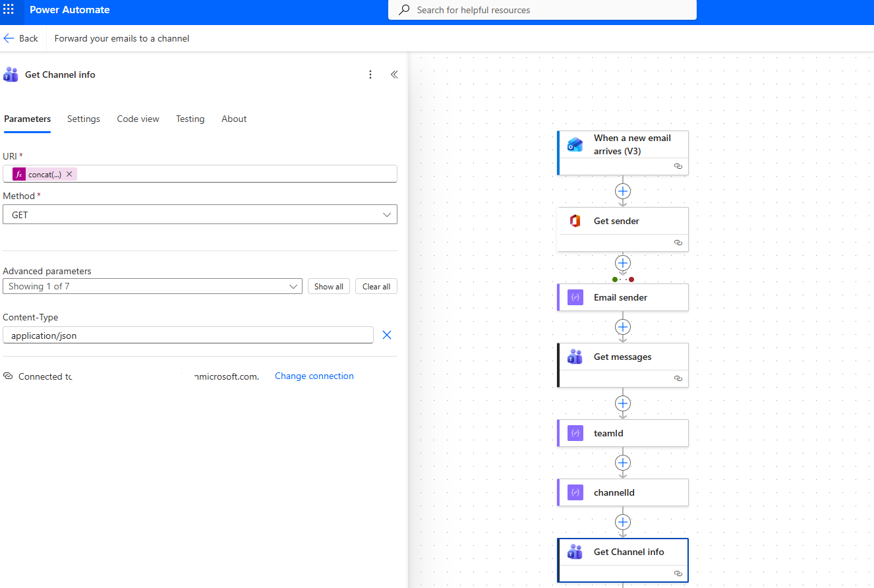Image resolution: width=874 pixels, height=588 pixels.
Task: Remove the concat expression token in URI
Action: click(69, 174)
